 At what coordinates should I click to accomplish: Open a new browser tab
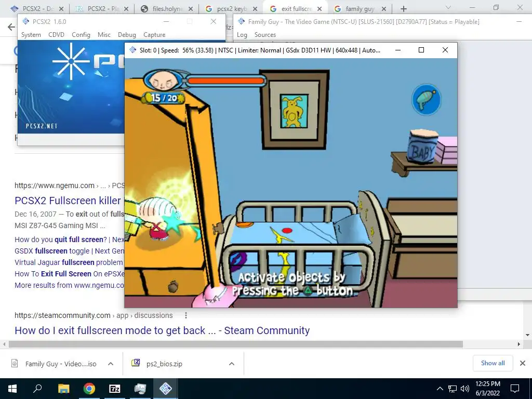tap(403, 9)
